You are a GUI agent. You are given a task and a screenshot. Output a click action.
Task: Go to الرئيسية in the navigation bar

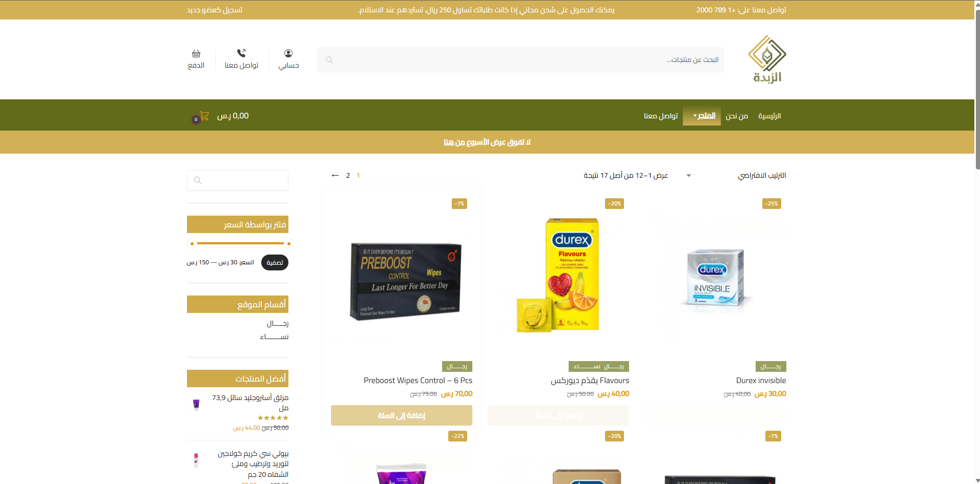769,116
